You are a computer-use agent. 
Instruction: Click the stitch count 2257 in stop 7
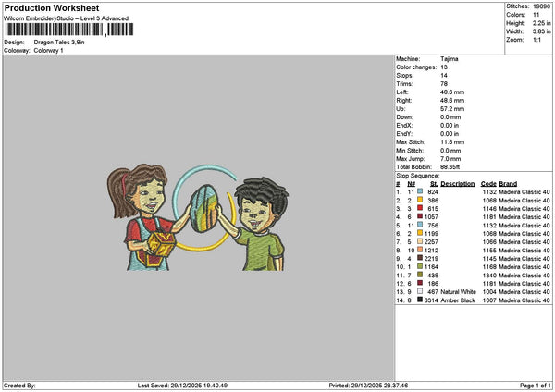[431, 241]
